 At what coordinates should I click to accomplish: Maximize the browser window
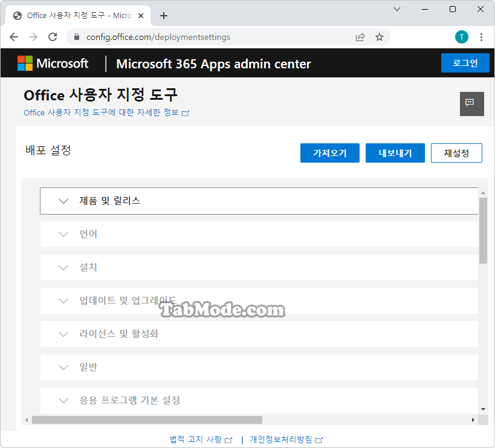tap(452, 9)
